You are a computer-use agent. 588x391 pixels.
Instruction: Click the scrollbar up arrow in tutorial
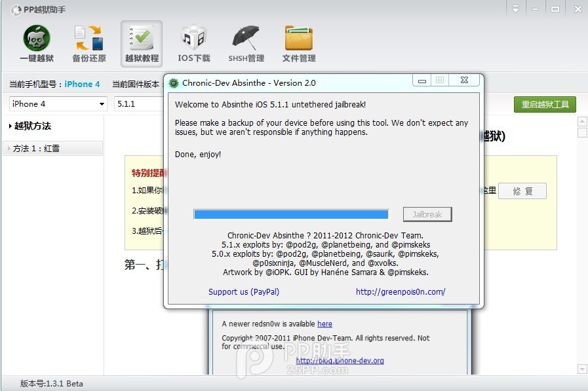tap(582, 121)
